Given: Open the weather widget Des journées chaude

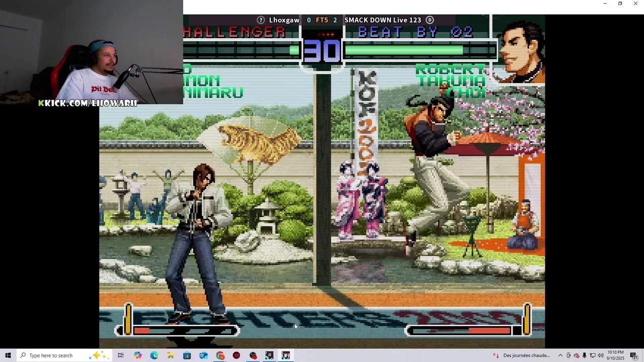Looking at the screenshot, I should (521, 355).
